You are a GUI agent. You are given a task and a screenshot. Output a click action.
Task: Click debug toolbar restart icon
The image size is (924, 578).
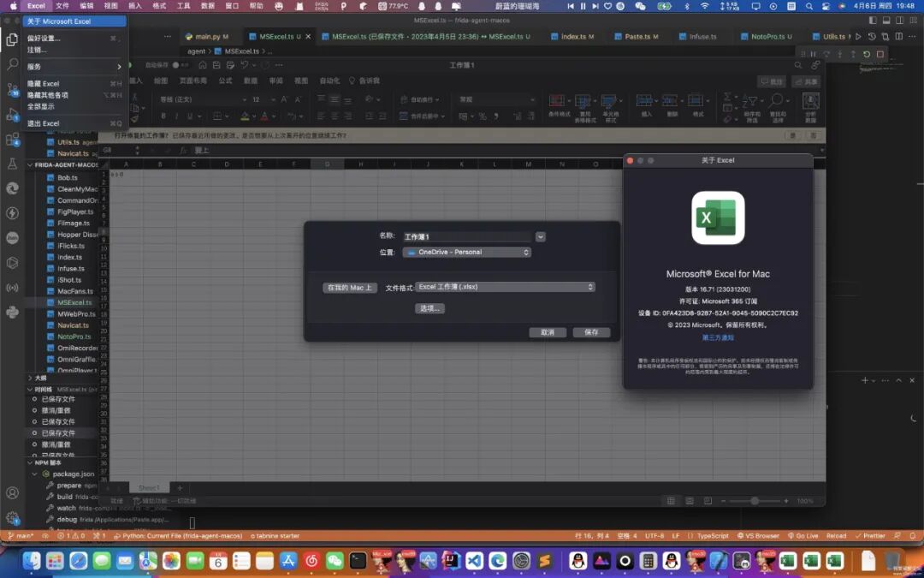pos(866,54)
